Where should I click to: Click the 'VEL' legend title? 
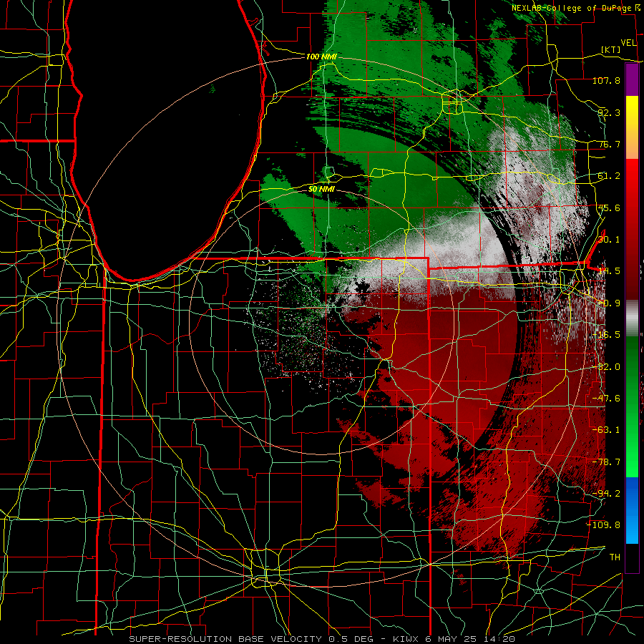[628, 43]
